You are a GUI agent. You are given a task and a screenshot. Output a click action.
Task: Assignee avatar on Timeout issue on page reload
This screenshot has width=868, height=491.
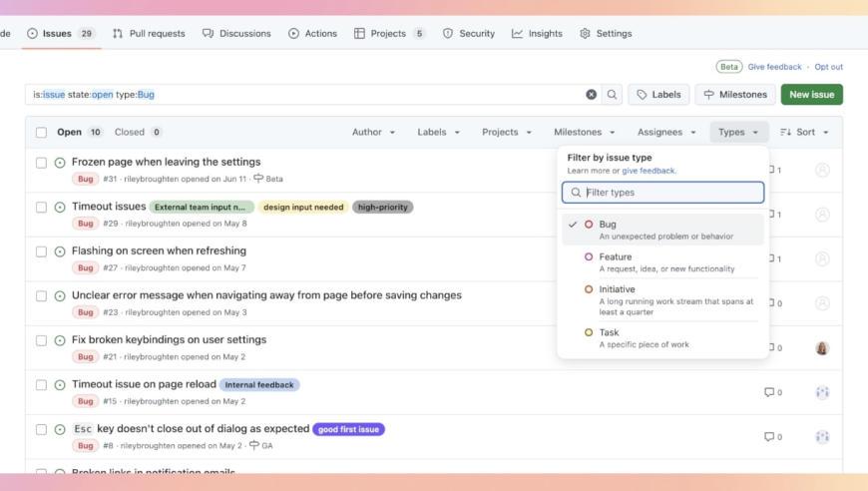click(x=822, y=392)
